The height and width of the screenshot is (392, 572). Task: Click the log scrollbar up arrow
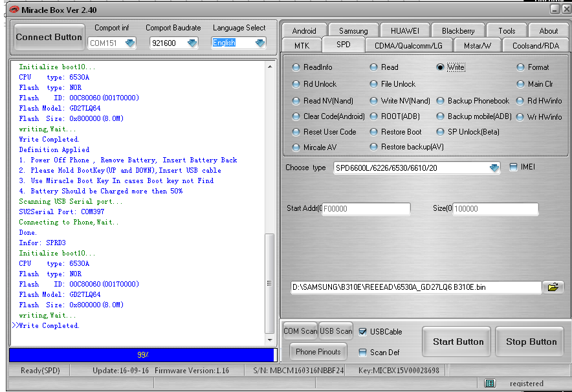(x=270, y=67)
